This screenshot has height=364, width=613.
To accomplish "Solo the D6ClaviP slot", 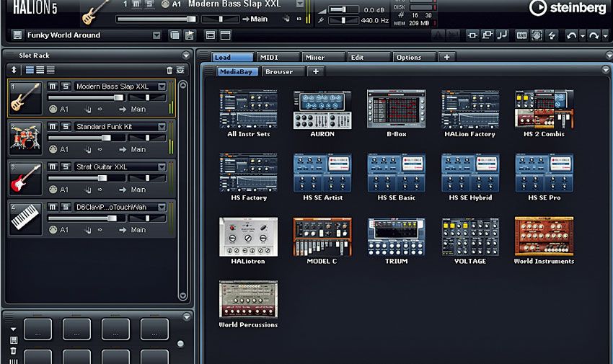I will point(66,207).
